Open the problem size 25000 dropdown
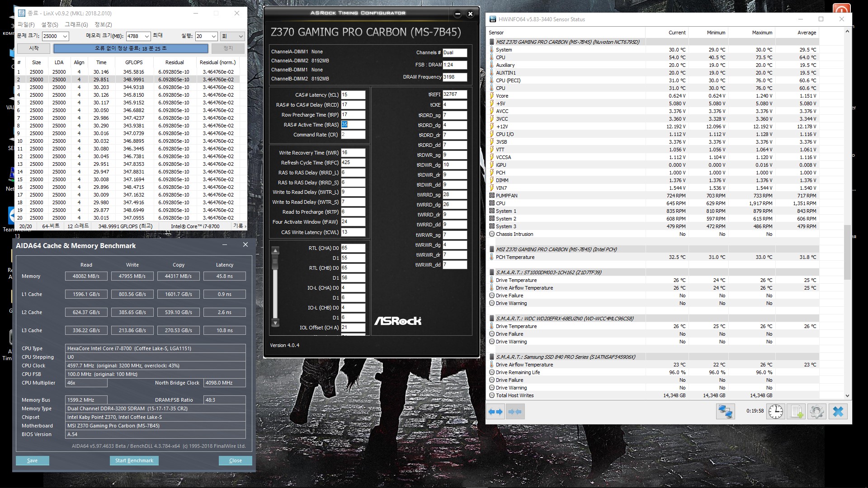 65,37
